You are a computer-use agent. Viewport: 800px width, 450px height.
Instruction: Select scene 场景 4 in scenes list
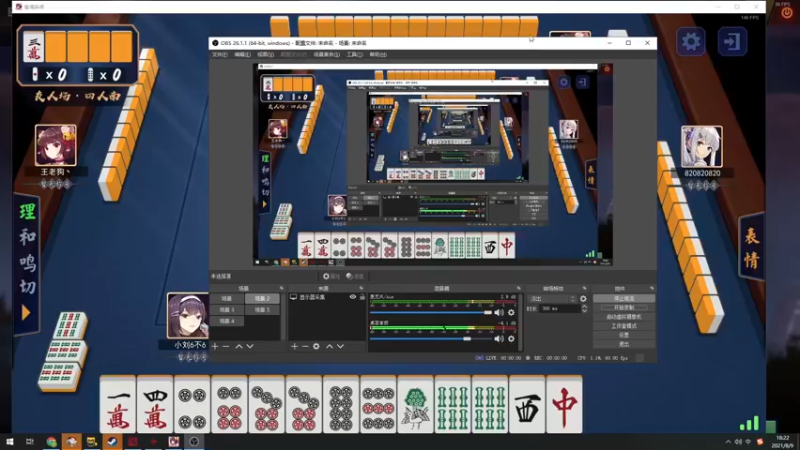coord(227,321)
